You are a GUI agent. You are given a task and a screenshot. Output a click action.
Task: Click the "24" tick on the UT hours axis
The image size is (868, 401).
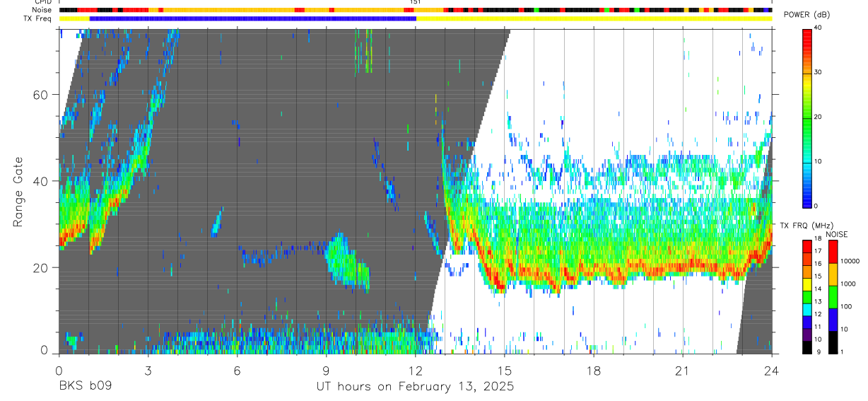coord(772,369)
